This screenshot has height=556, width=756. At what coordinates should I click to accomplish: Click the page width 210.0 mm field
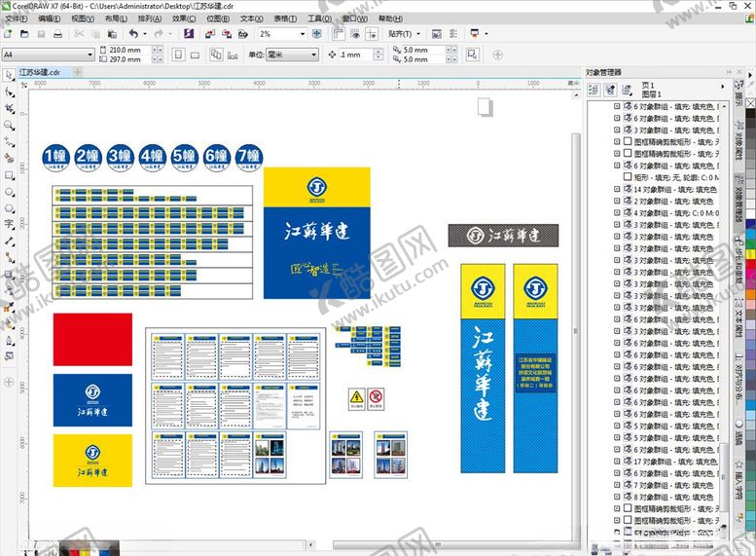(129, 50)
